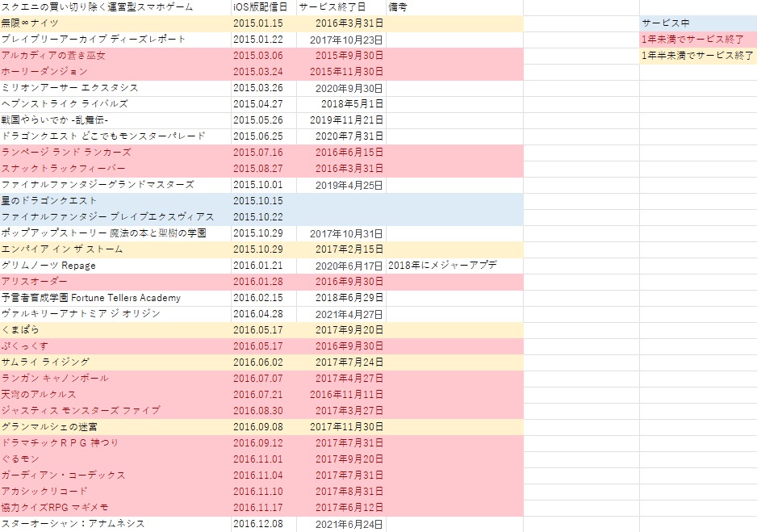This screenshot has width=757, height=532.
Task: Select 'スターオーシャン：アナムネシス' cell
Action: [115, 524]
